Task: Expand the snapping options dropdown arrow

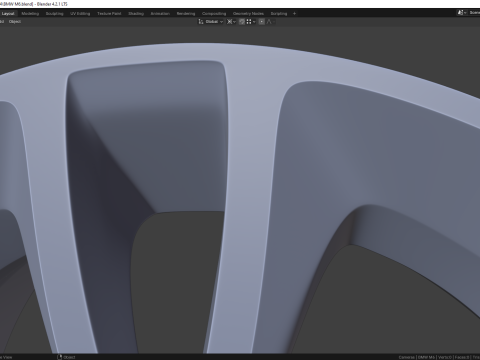Action: (x=254, y=22)
